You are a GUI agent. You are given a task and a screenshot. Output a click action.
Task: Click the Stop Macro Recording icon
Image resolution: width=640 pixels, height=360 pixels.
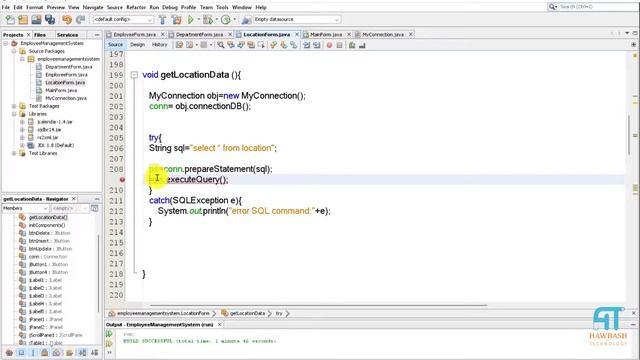coord(339,45)
